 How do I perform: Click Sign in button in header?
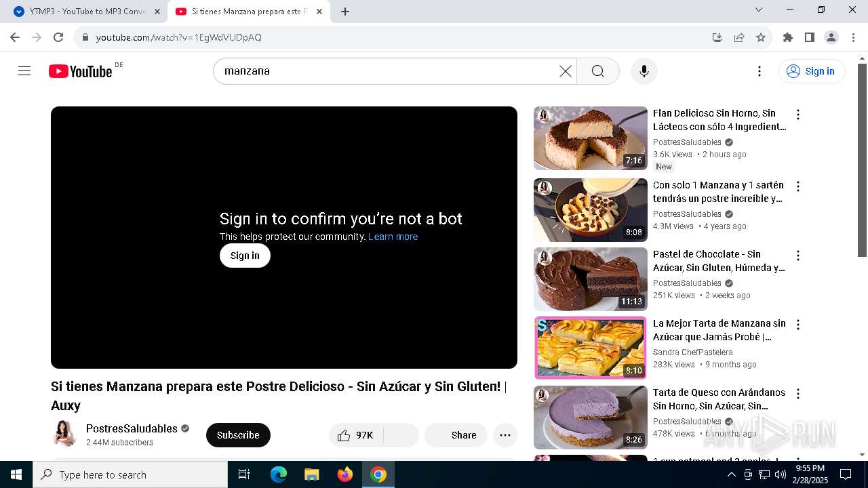pyautogui.click(x=812, y=71)
